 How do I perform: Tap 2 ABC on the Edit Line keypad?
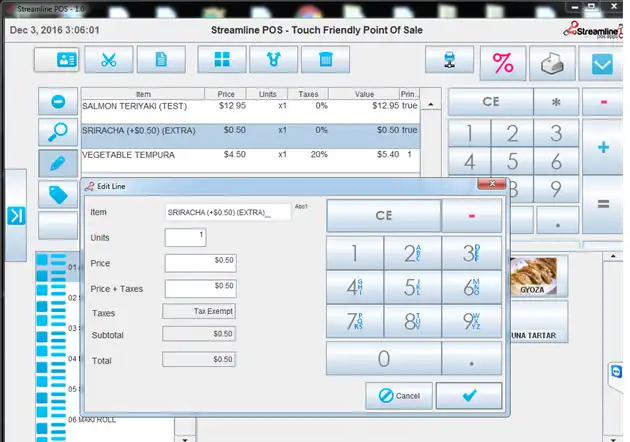click(412, 253)
